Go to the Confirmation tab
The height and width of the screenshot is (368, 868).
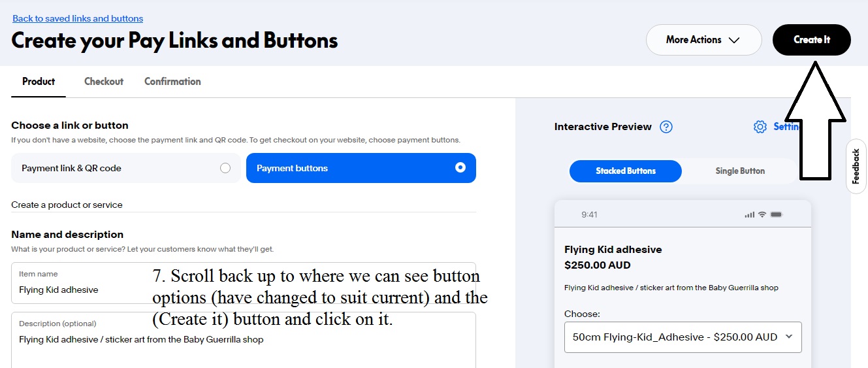coord(172,82)
